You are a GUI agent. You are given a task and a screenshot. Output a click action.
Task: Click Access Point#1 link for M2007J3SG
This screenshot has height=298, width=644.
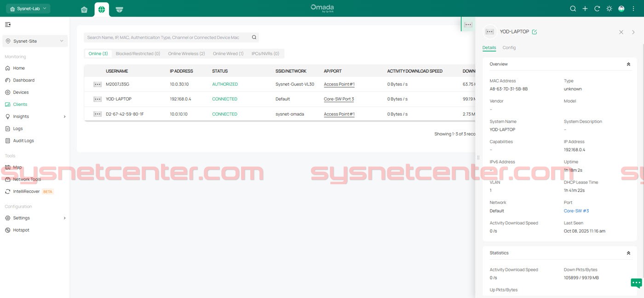[x=339, y=84]
